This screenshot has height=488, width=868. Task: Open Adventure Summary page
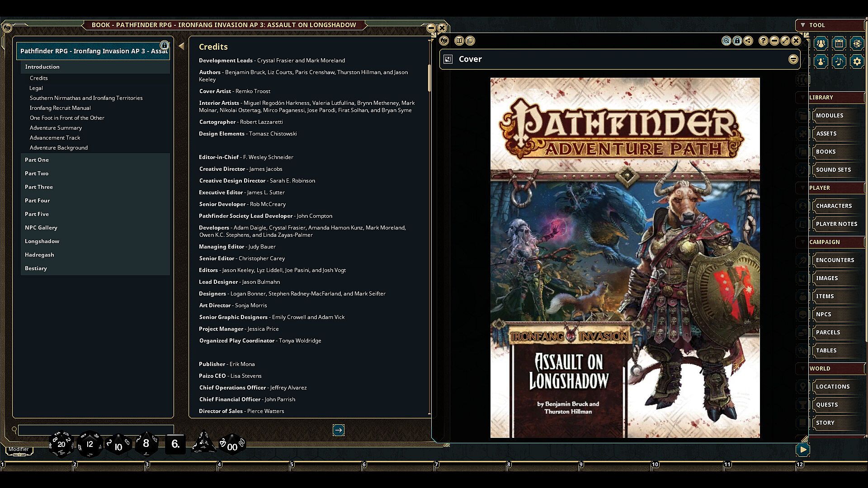(56, 128)
